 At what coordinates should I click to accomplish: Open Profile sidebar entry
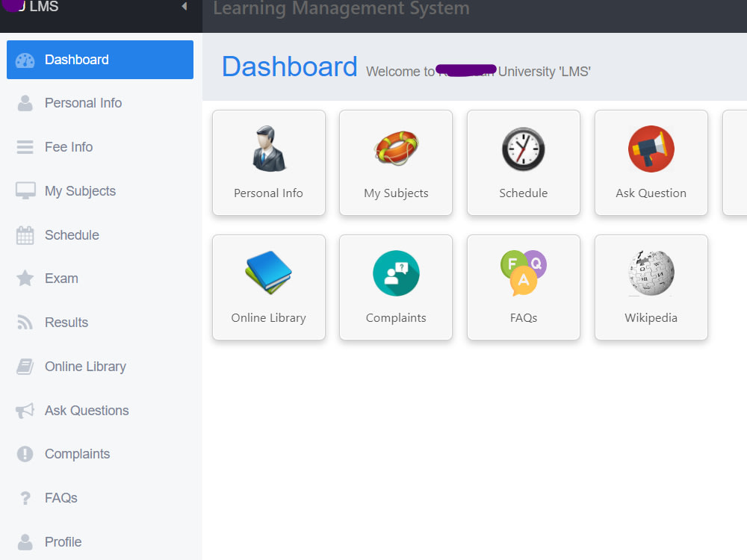coord(100,542)
